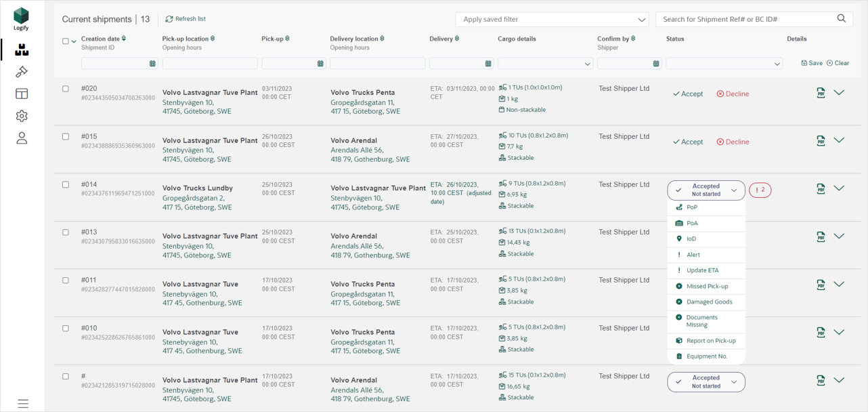The image size is (868, 412).
Task: Click the Pick-up location filter field
Action: pyautogui.click(x=210, y=64)
